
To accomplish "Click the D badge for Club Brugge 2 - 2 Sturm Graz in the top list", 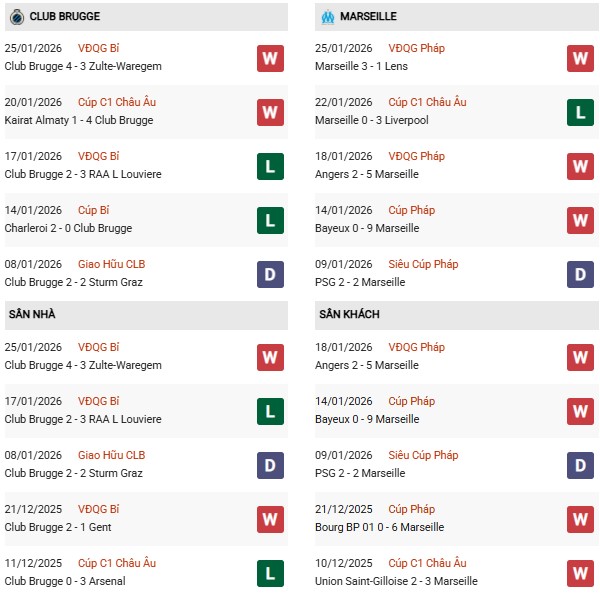I will coord(270,274).
